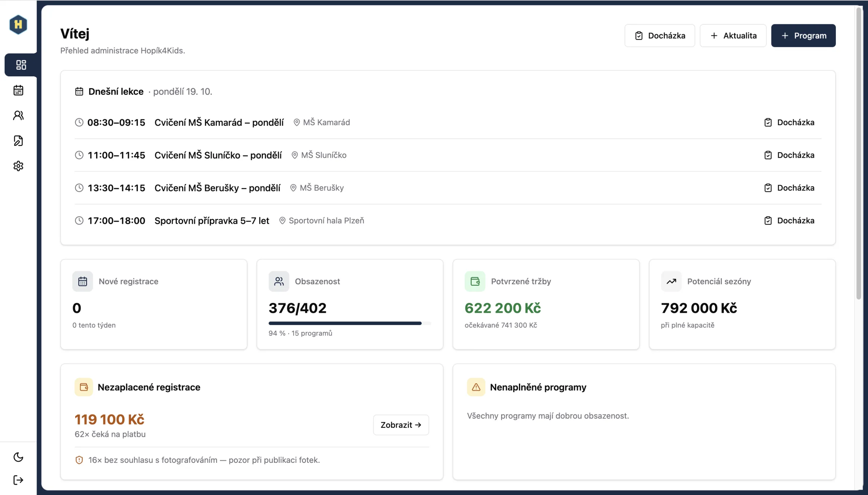
Task: Open Docházka for MŠ Berušky lesson
Action: 789,188
